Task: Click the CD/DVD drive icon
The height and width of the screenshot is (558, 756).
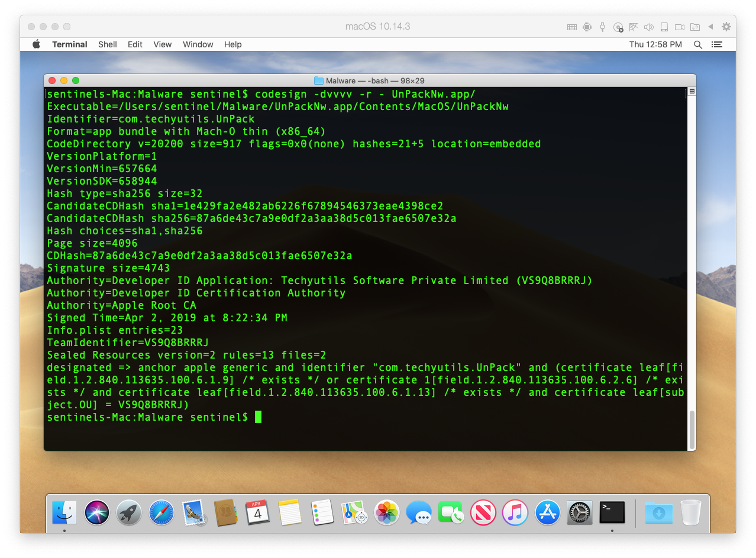Action: point(618,27)
